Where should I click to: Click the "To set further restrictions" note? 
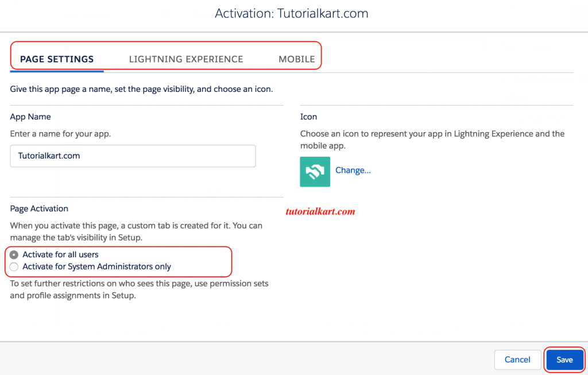tap(139, 289)
